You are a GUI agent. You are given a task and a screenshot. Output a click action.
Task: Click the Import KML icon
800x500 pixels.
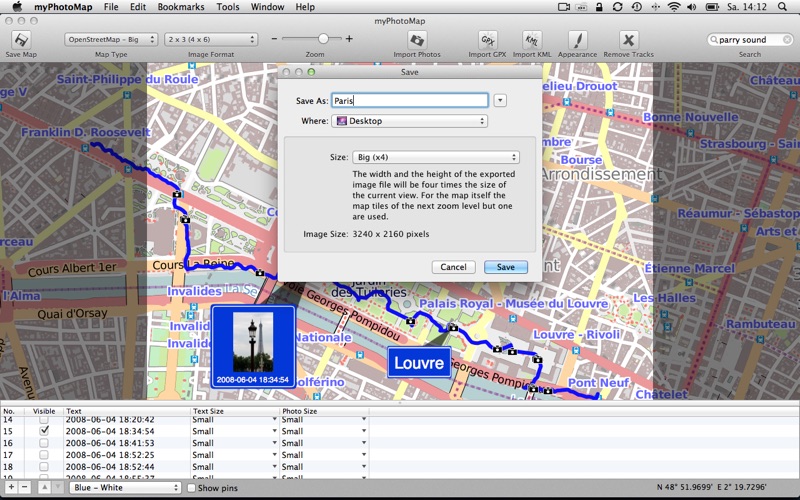(x=532, y=40)
